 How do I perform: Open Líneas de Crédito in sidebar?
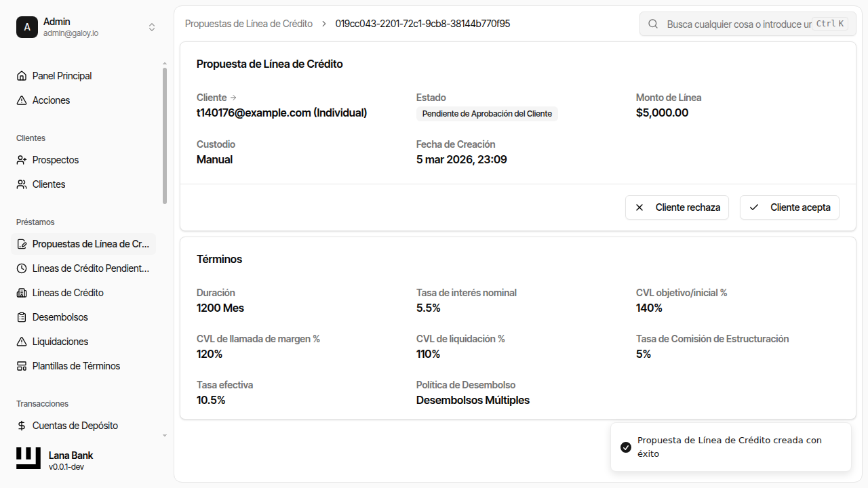point(68,293)
